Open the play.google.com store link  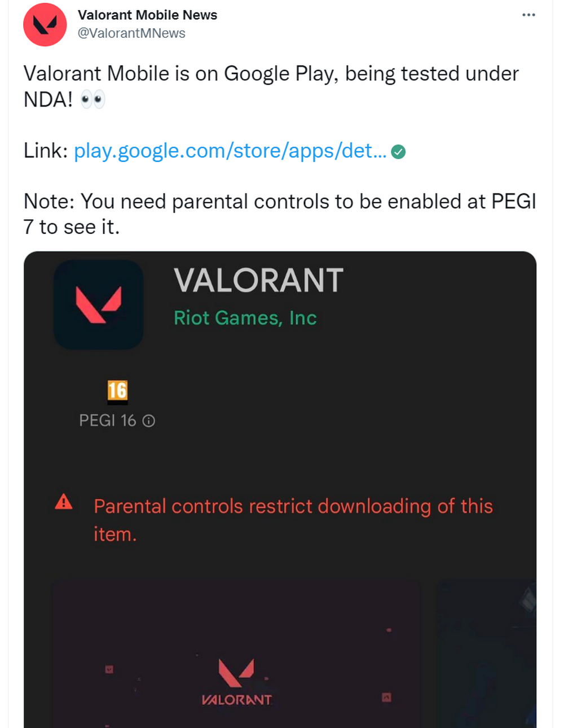click(230, 151)
